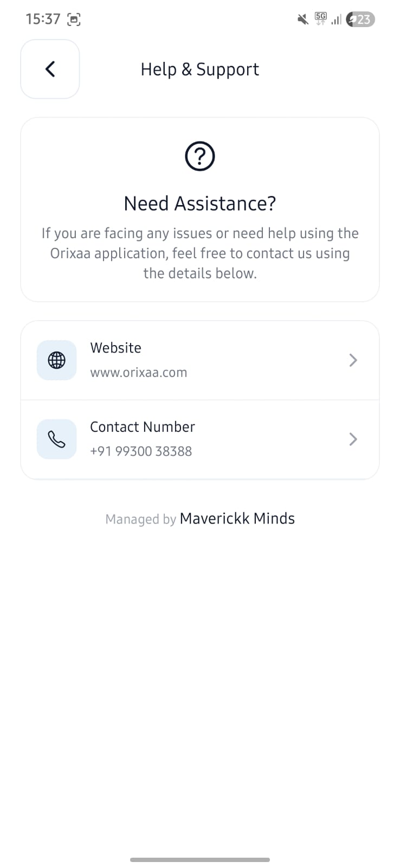Tap the muted sound status icon
This screenshot has width=400, height=868.
coord(303,20)
